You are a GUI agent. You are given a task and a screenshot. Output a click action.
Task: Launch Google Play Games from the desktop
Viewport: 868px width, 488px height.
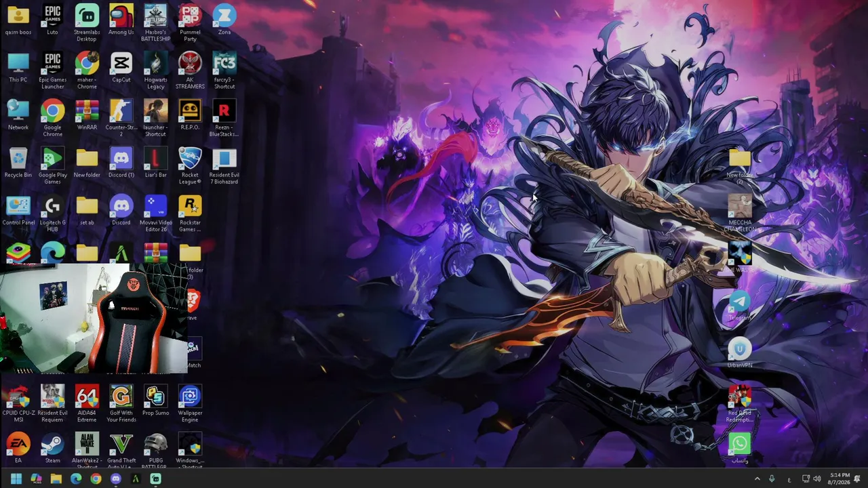tap(52, 166)
